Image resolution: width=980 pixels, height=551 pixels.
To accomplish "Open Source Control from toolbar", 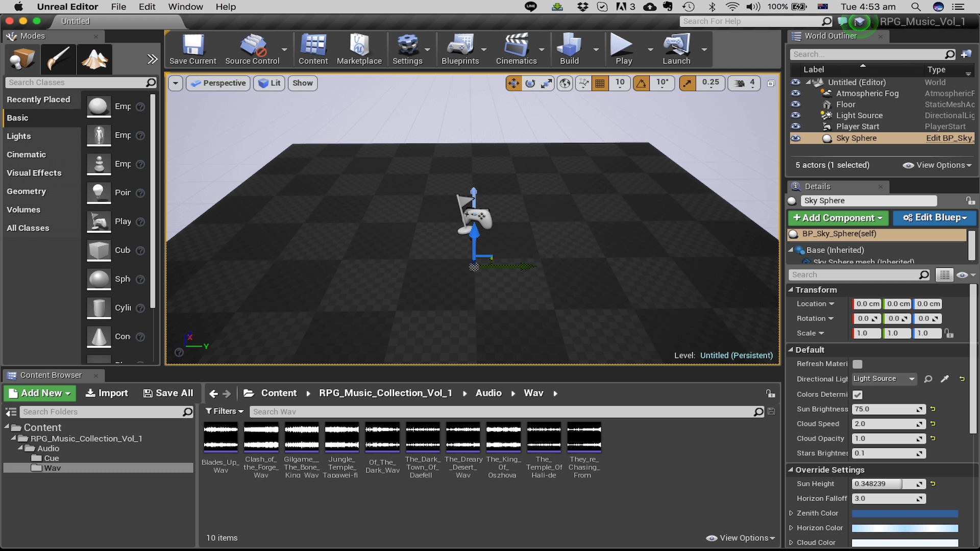I will pos(253,49).
